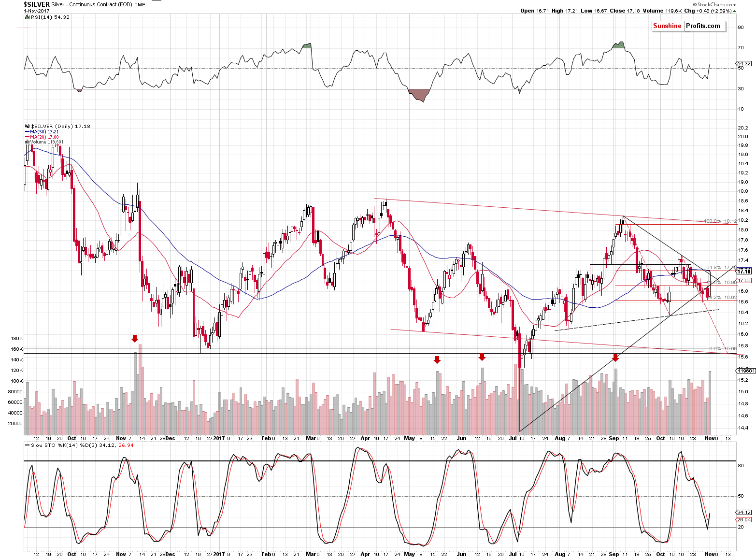
Task: Click the RSI axis label 10
Action: (x=741, y=109)
